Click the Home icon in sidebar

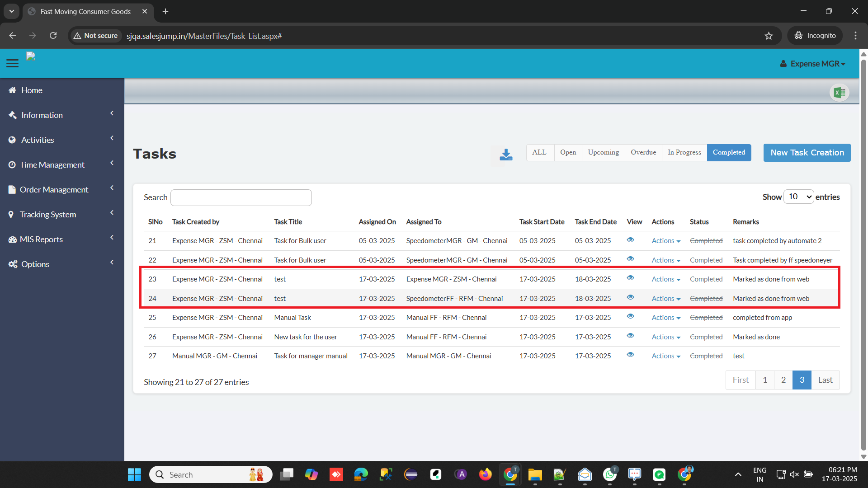click(x=12, y=90)
